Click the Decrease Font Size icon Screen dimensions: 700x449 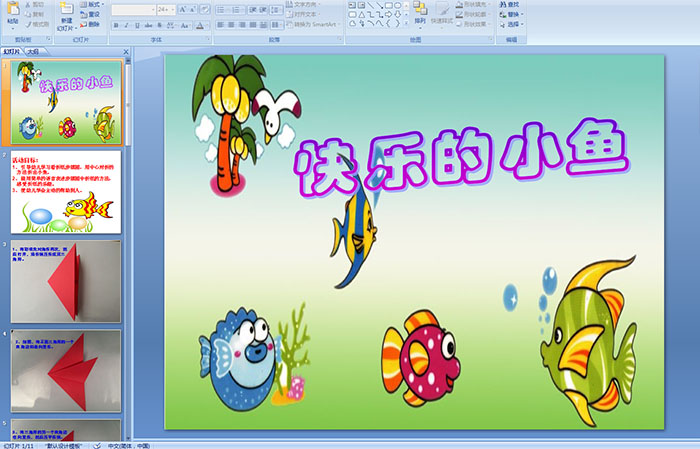[193, 9]
